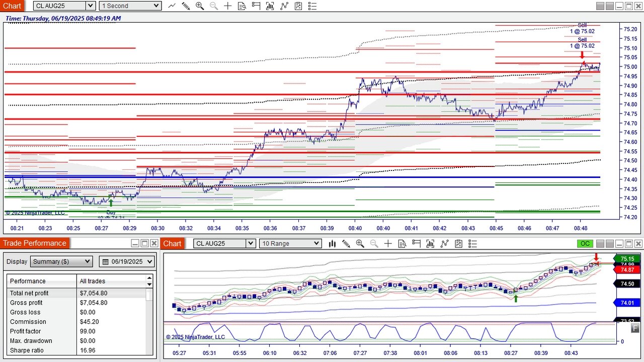This screenshot has width=644, height=362.
Task: Select the Commission row label
Action: pos(28,322)
